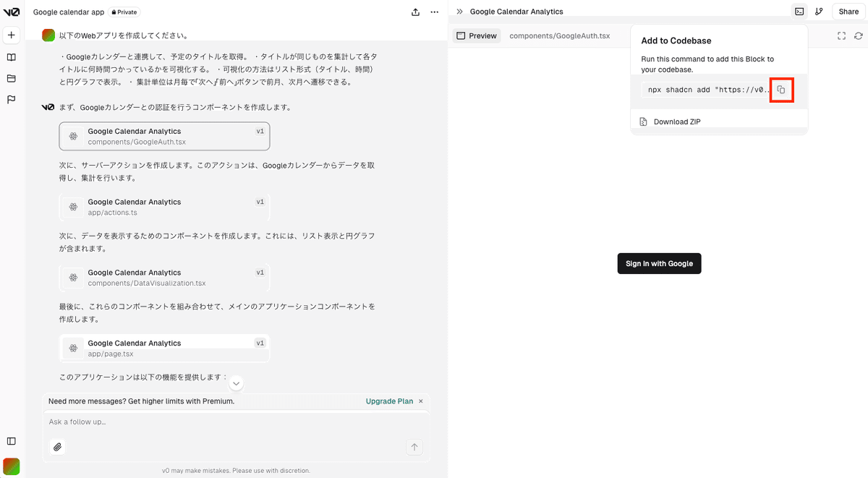Open the user avatar at bottom-left
Viewport: 868px width, 478px height.
(x=11, y=466)
